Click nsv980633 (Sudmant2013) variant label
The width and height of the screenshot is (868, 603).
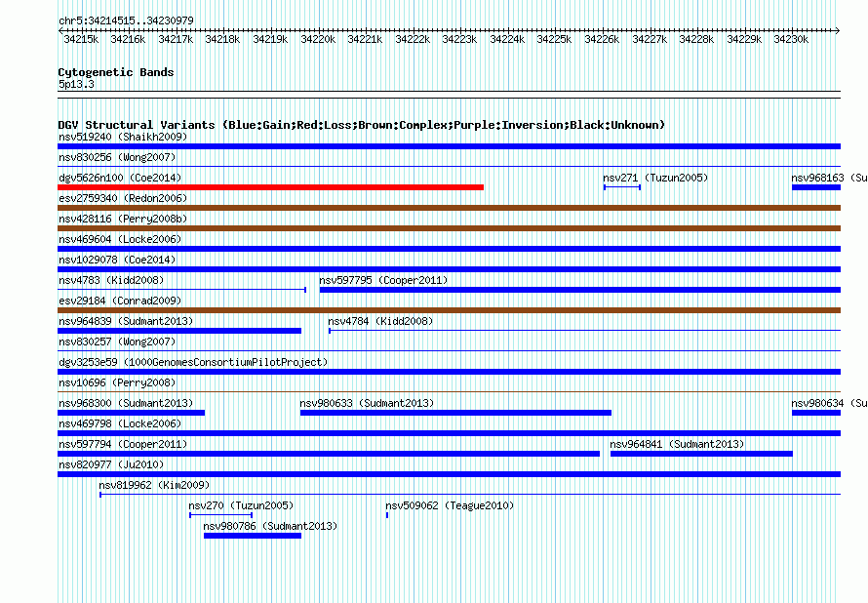367,403
